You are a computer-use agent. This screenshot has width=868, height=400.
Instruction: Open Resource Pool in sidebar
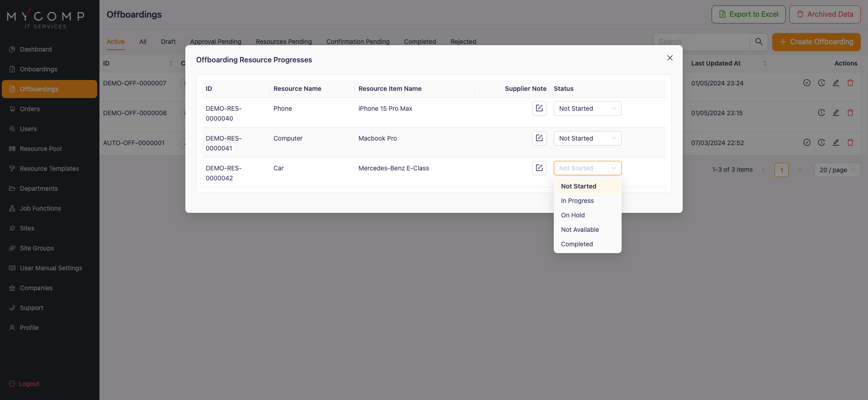41,149
